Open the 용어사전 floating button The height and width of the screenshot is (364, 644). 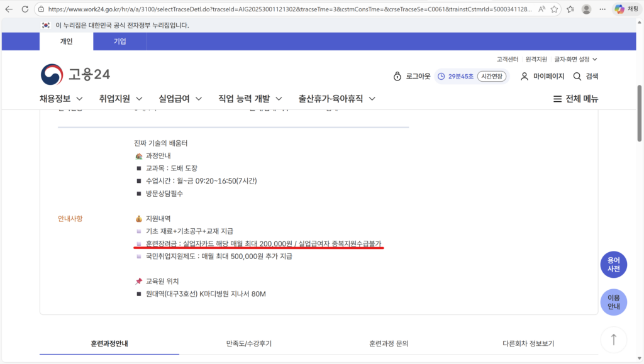tap(613, 264)
